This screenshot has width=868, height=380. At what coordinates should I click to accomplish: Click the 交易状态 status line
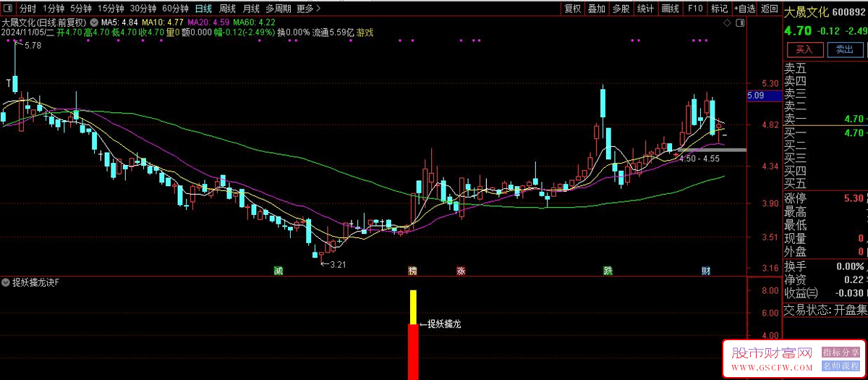point(825,310)
